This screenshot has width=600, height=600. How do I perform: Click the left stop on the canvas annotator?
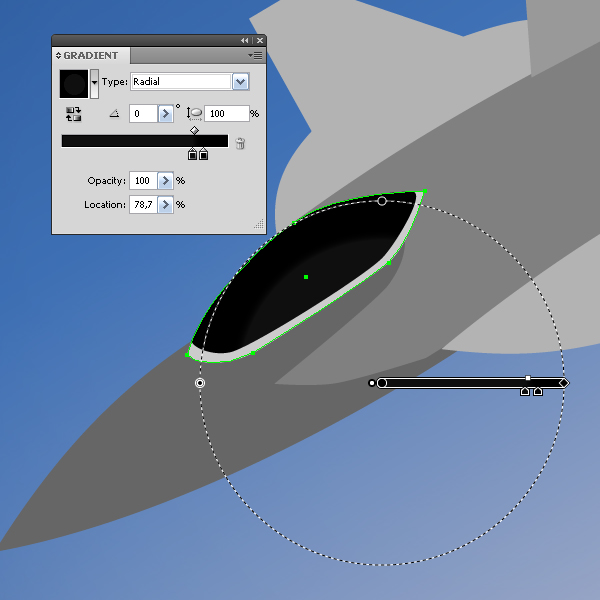click(525, 391)
